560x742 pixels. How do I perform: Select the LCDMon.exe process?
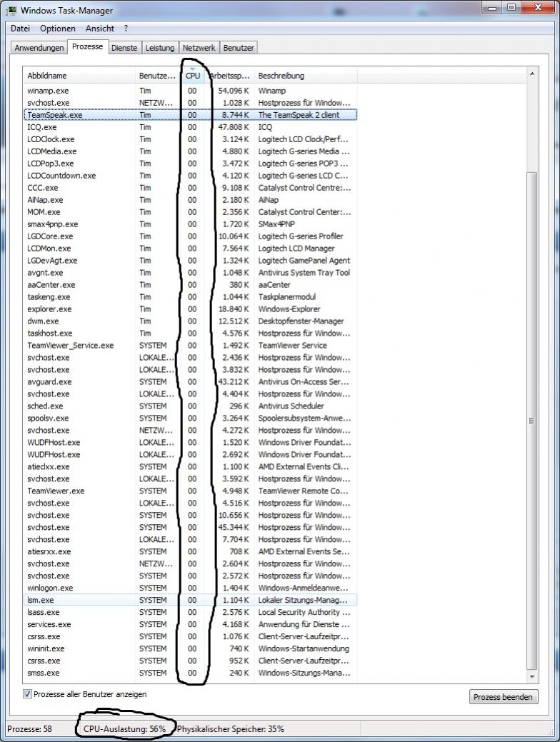click(x=190, y=249)
